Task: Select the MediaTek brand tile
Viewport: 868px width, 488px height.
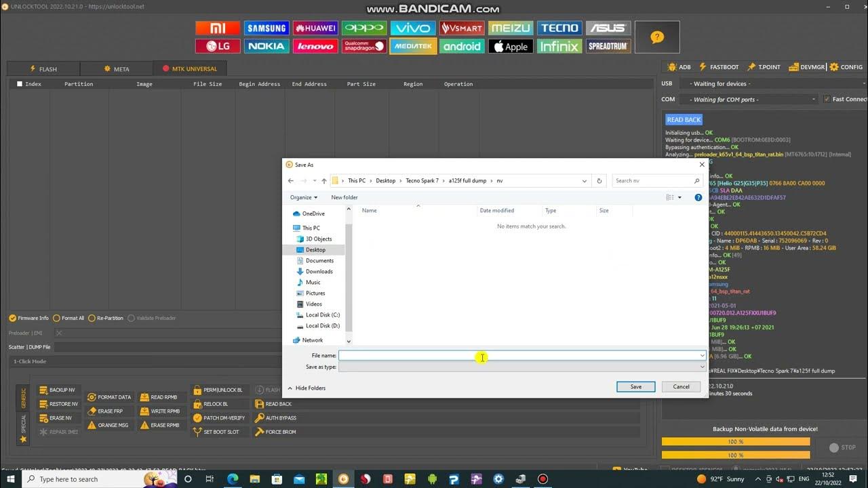Action: tap(413, 46)
